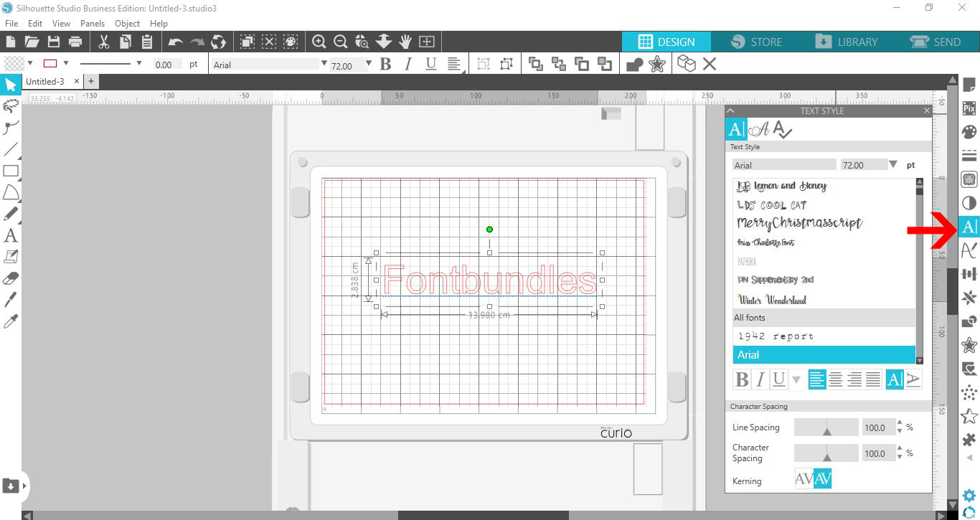
Task: Open the Fill color palette panel
Action: point(969,132)
